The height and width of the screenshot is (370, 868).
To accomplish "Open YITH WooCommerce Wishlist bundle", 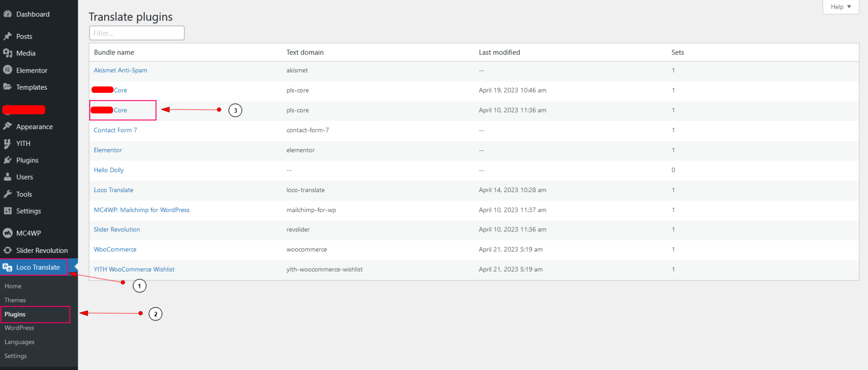I will coord(134,269).
